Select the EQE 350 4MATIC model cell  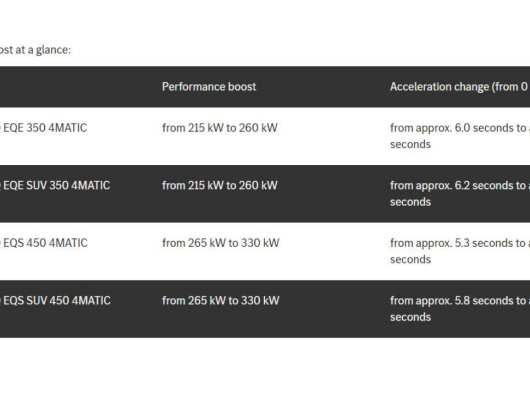(x=44, y=128)
